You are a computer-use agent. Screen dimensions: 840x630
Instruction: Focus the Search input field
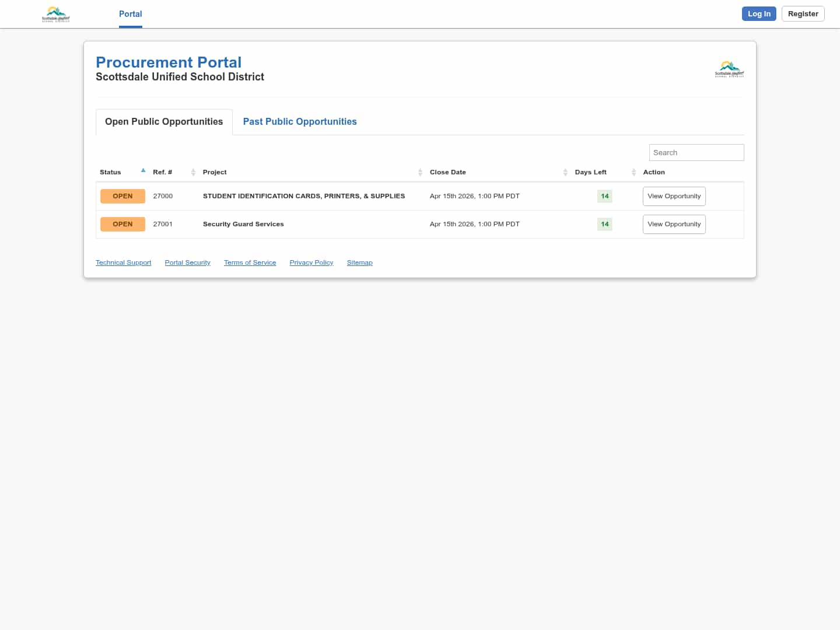pyautogui.click(x=696, y=152)
